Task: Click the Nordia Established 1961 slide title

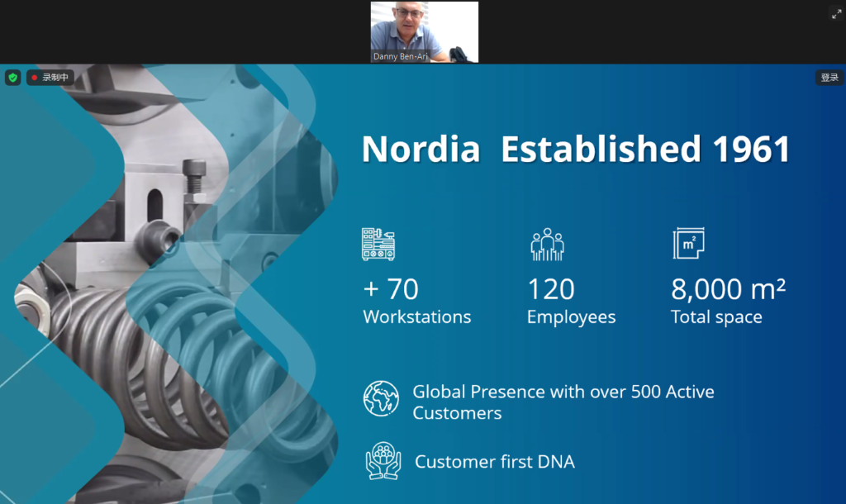Action: pos(576,150)
